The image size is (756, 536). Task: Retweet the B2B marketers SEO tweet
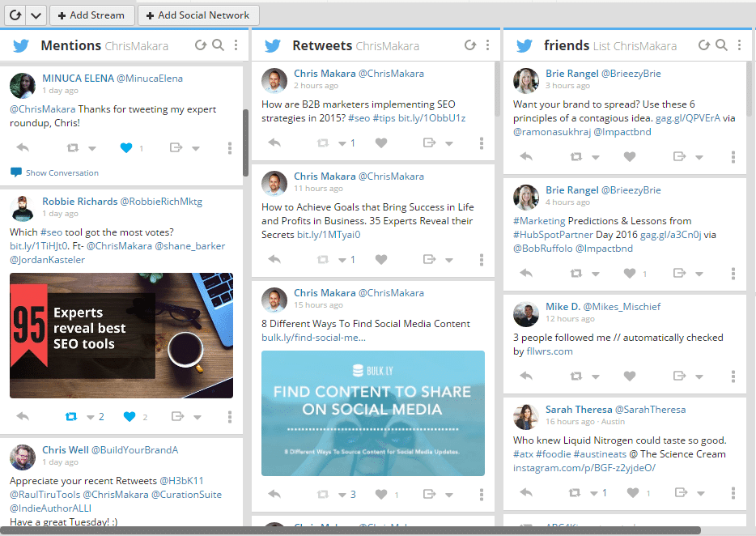click(323, 143)
